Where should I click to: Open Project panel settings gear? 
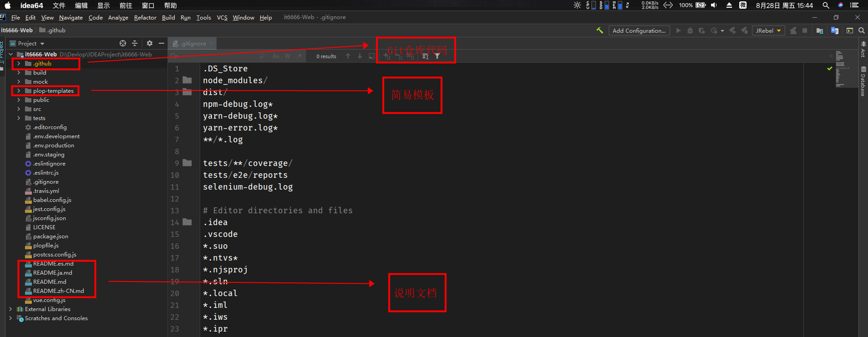click(150, 43)
